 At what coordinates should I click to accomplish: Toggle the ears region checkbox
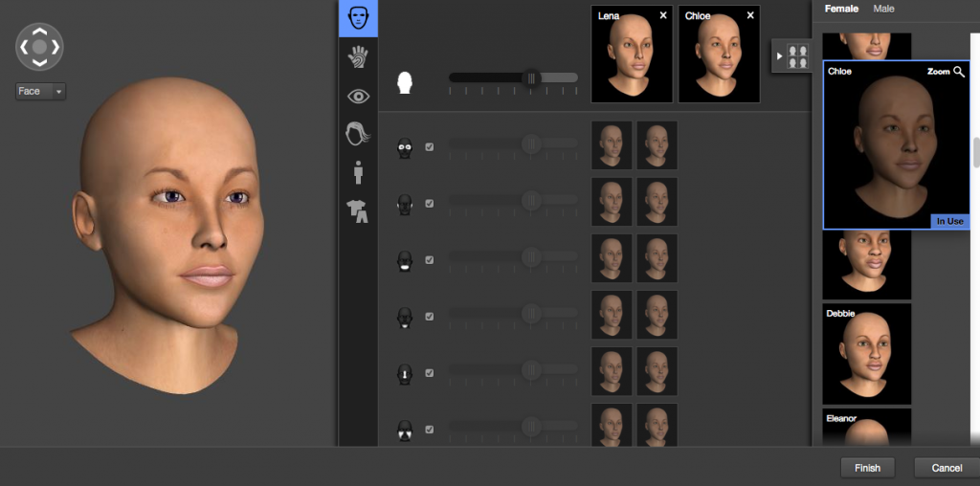tap(430, 204)
